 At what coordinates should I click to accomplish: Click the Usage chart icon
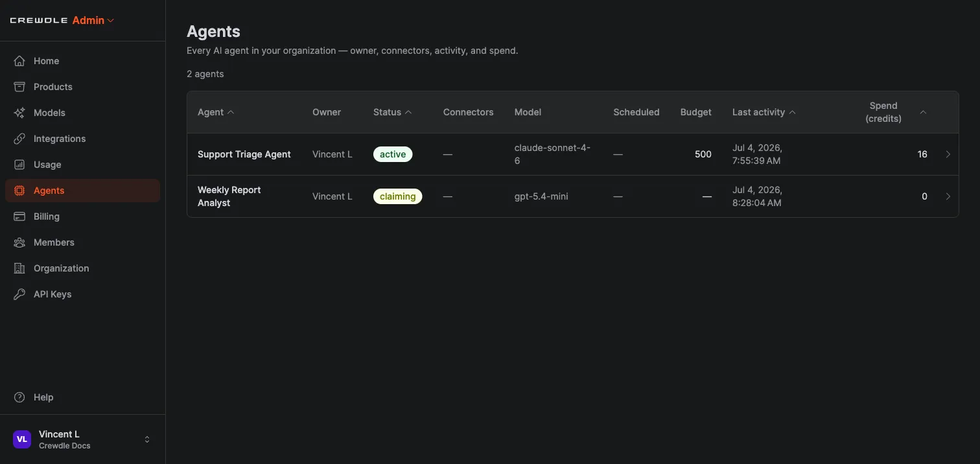pos(19,165)
